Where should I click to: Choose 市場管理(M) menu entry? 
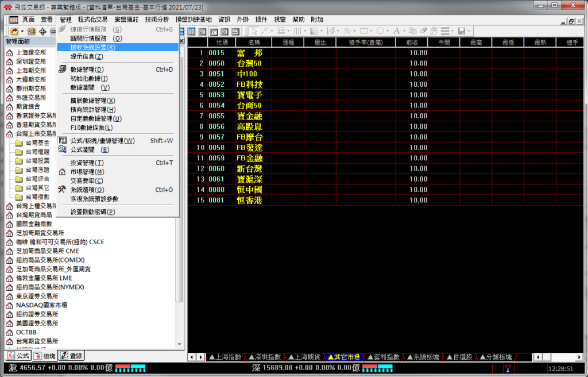point(118,172)
